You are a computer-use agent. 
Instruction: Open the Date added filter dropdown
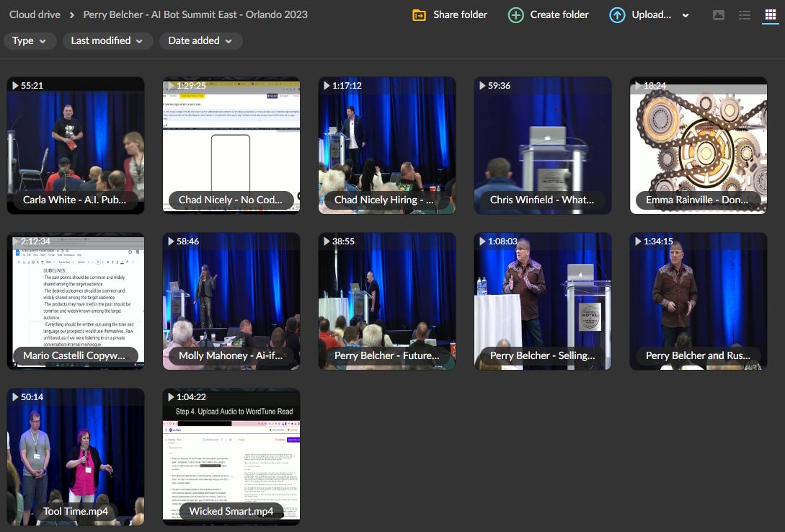click(x=200, y=41)
